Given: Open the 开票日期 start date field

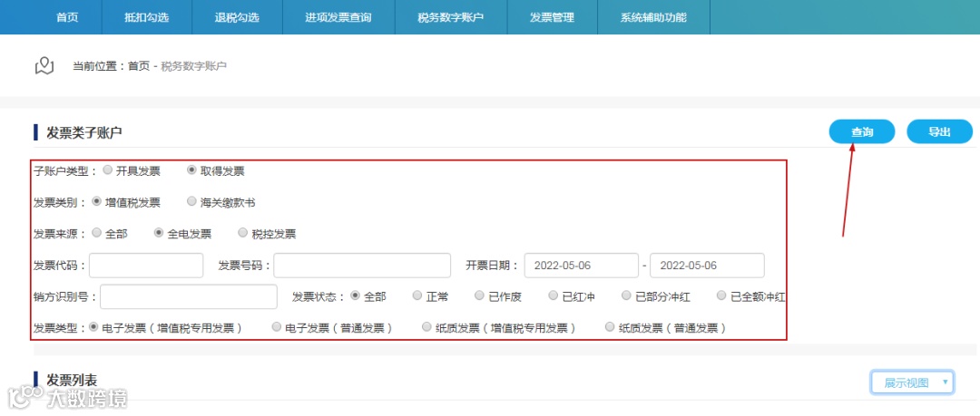Looking at the screenshot, I should tap(582, 266).
